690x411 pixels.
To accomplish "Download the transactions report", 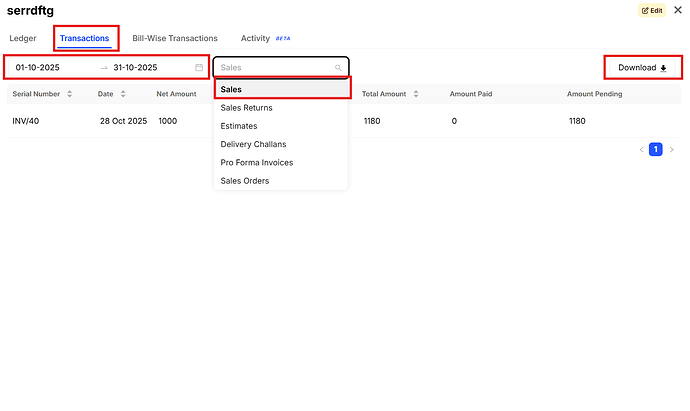I will coord(642,68).
